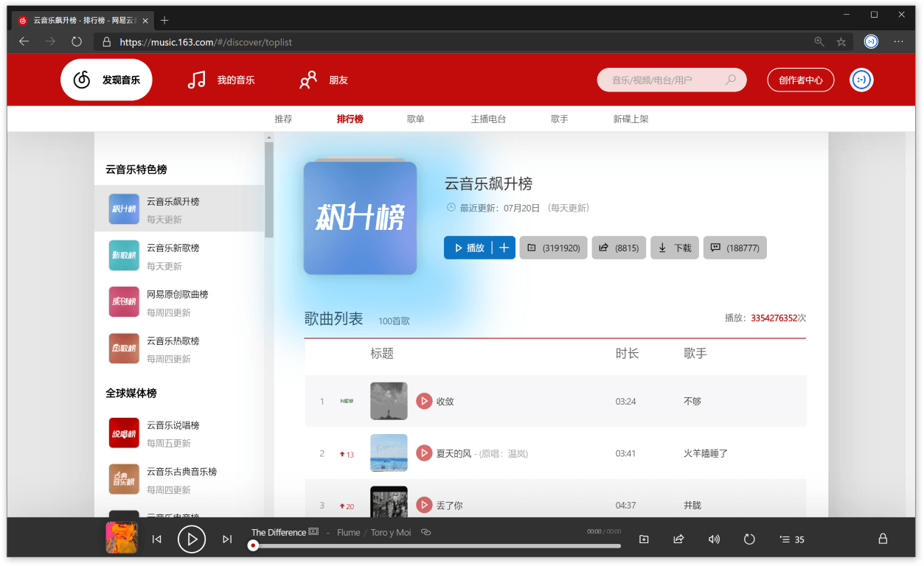Open artist 不够
Screen dimensions: 924x566
(x=692, y=402)
